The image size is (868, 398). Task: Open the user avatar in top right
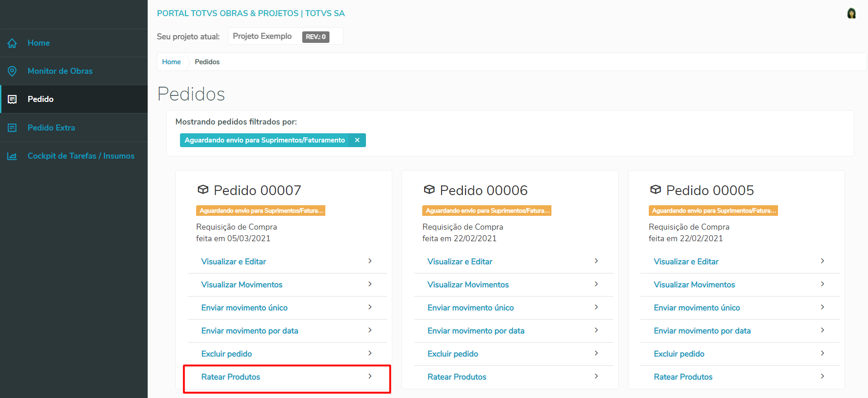(851, 13)
